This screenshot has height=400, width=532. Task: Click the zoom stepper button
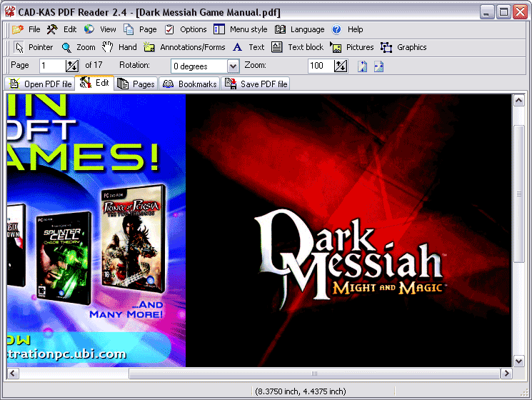(x=341, y=66)
